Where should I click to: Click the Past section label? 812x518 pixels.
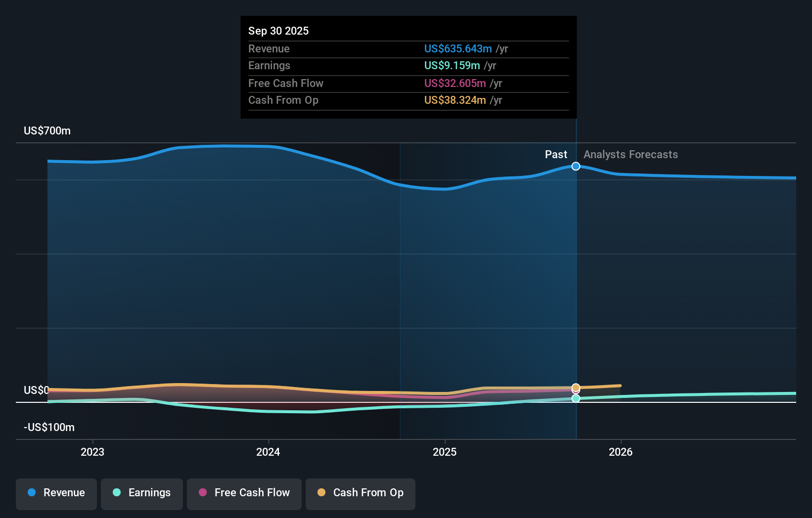[556, 155]
